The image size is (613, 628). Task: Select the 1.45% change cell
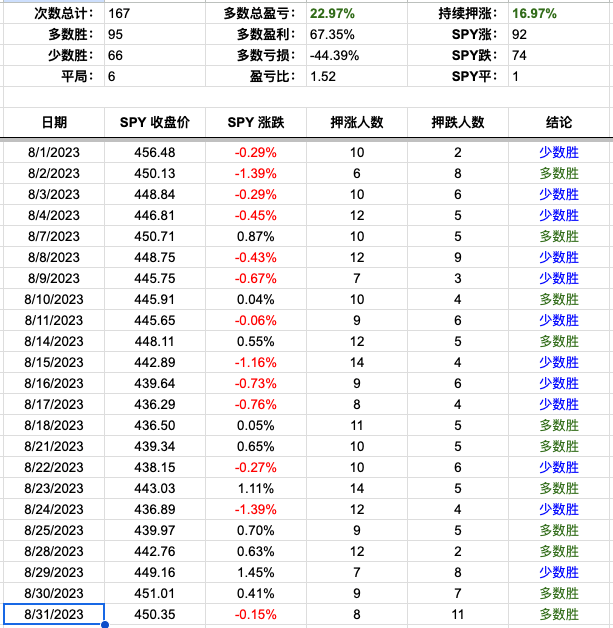tap(256, 572)
